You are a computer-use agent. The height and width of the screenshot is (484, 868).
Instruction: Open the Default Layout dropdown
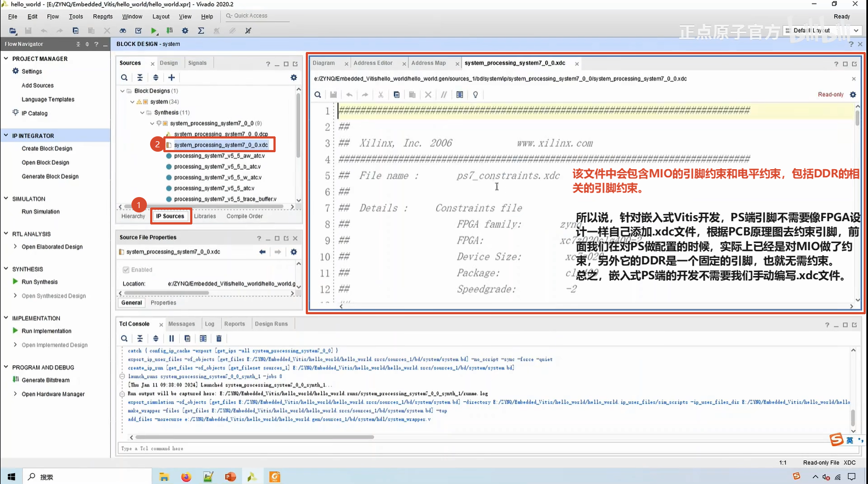(823, 31)
